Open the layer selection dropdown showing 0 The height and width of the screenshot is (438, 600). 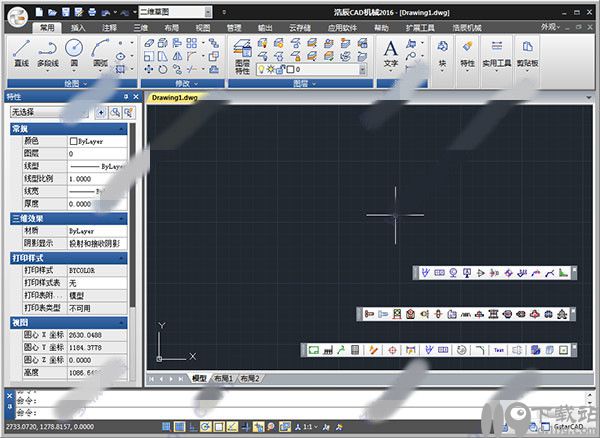click(362, 69)
